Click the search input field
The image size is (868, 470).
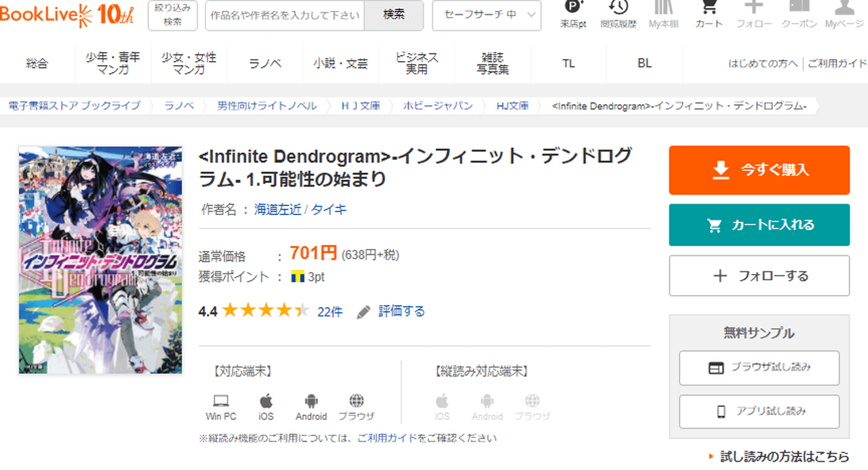click(285, 15)
